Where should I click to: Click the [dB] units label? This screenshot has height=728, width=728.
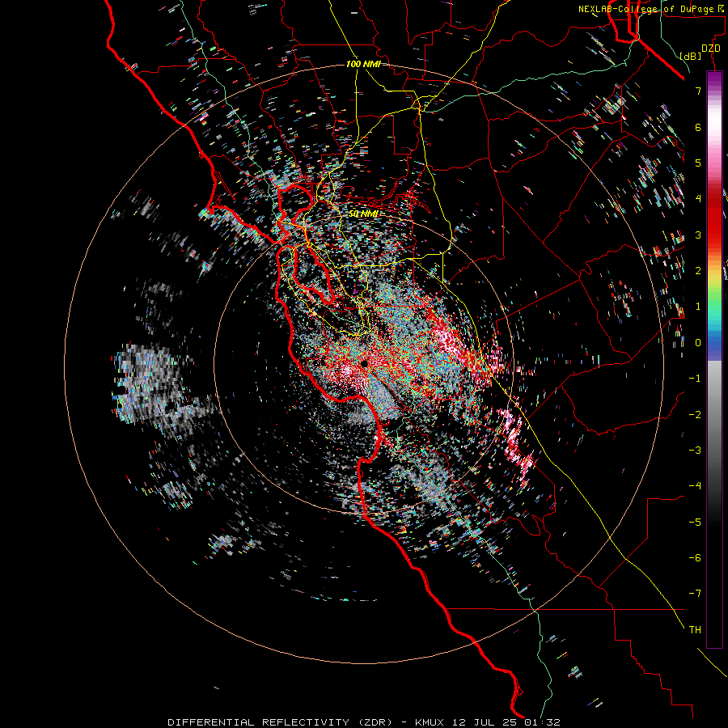point(690,56)
